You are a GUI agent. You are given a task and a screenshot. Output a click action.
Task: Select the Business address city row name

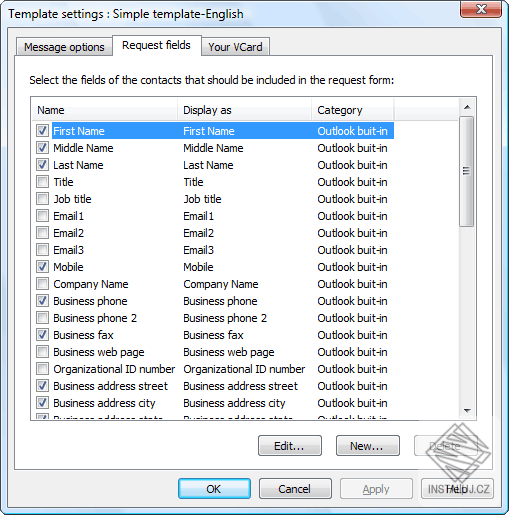tap(104, 403)
